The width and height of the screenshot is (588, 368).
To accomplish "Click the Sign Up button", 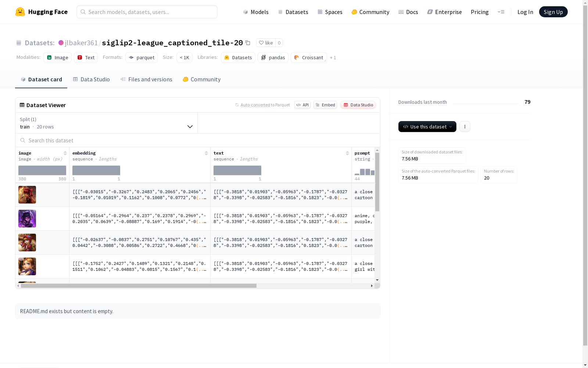I will 553,12.
